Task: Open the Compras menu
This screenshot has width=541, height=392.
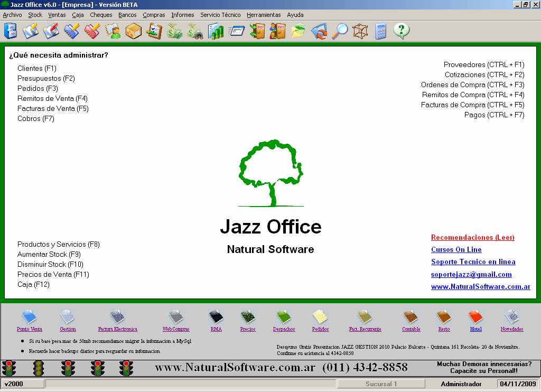Action: tap(154, 15)
